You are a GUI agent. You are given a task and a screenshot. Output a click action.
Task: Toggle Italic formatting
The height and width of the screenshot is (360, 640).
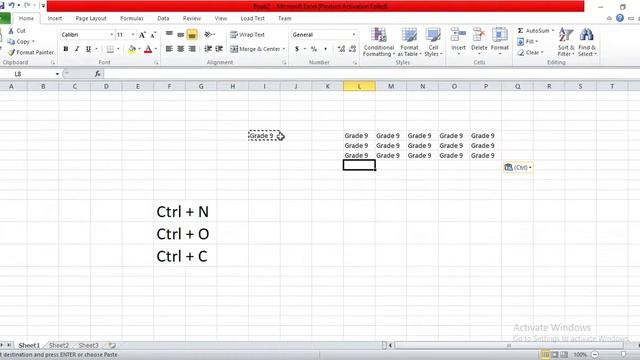[77, 49]
